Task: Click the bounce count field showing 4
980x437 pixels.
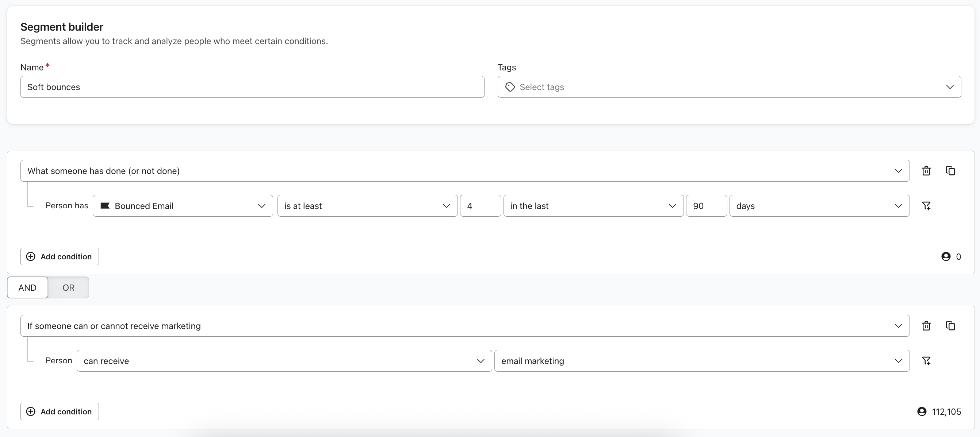Action: [480, 206]
